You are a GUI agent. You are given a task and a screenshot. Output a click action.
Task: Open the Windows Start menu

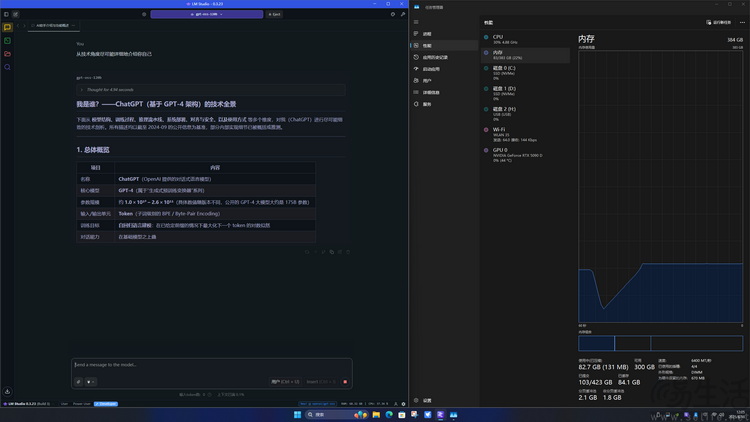(297, 414)
